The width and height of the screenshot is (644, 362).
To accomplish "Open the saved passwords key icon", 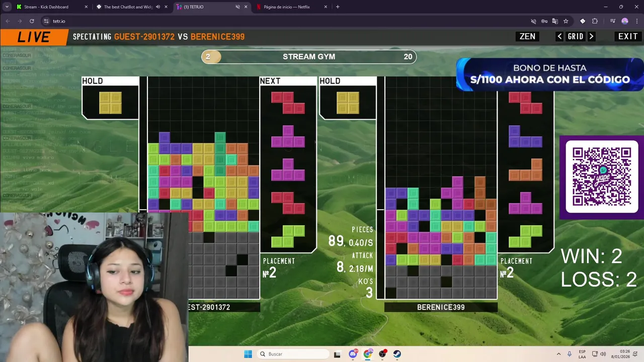I will tap(544, 21).
